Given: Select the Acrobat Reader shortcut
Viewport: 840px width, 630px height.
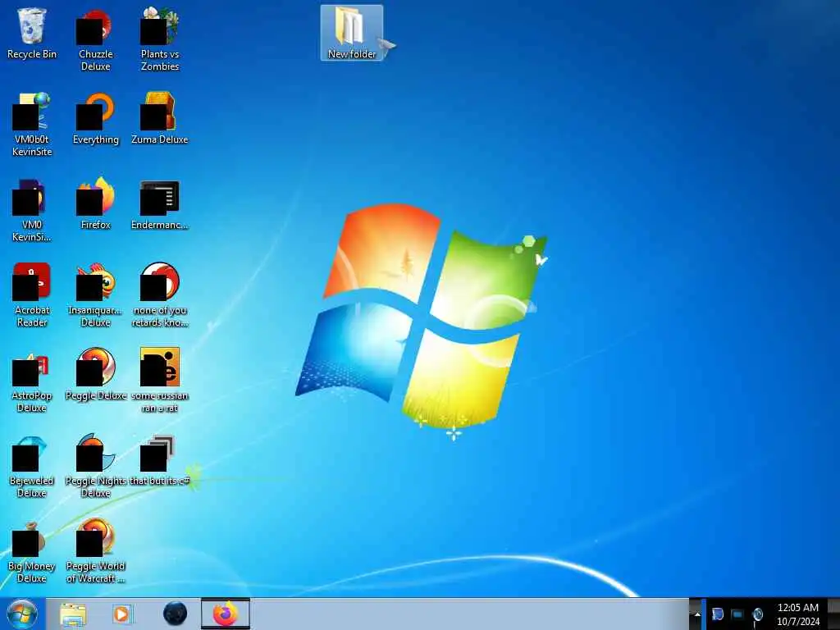Looking at the screenshot, I should tap(32, 295).
